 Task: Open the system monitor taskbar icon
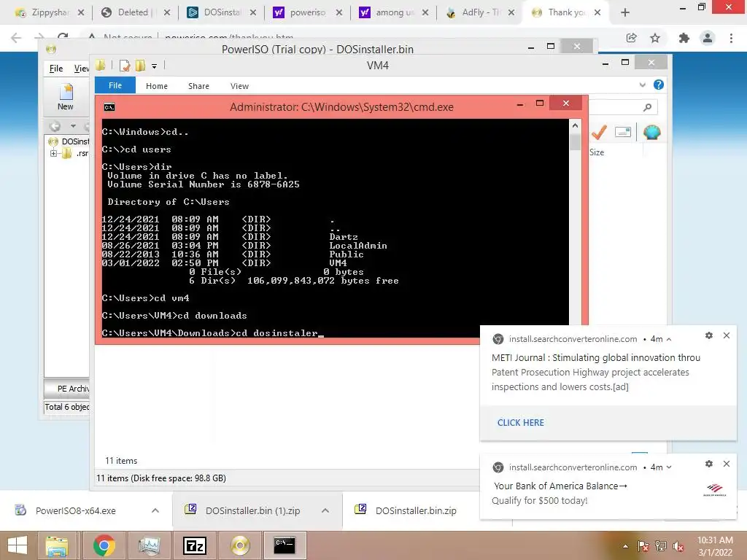pos(149,545)
